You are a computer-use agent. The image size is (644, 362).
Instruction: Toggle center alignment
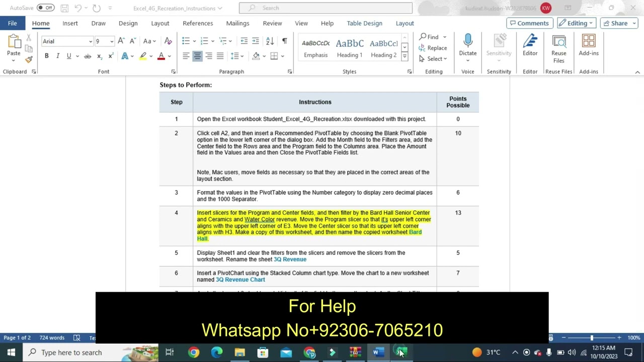click(x=197, y=56)
